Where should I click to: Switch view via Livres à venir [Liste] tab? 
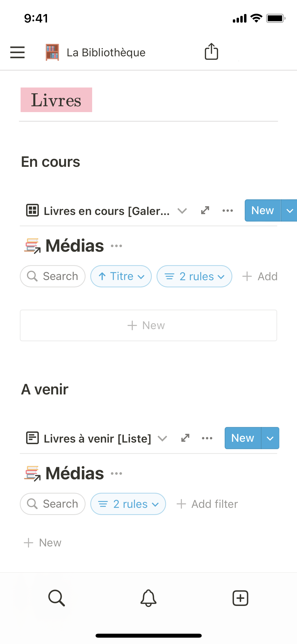point(97,438)
